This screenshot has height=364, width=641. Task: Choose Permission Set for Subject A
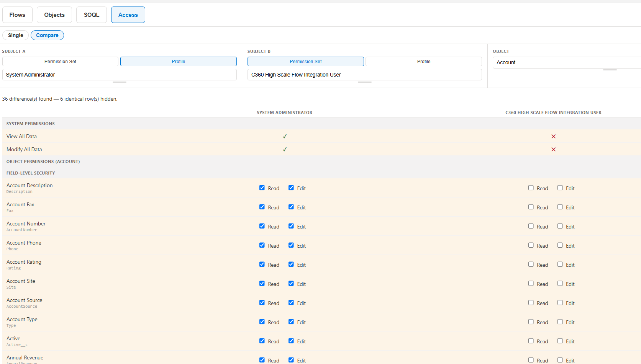click(60, 62)
